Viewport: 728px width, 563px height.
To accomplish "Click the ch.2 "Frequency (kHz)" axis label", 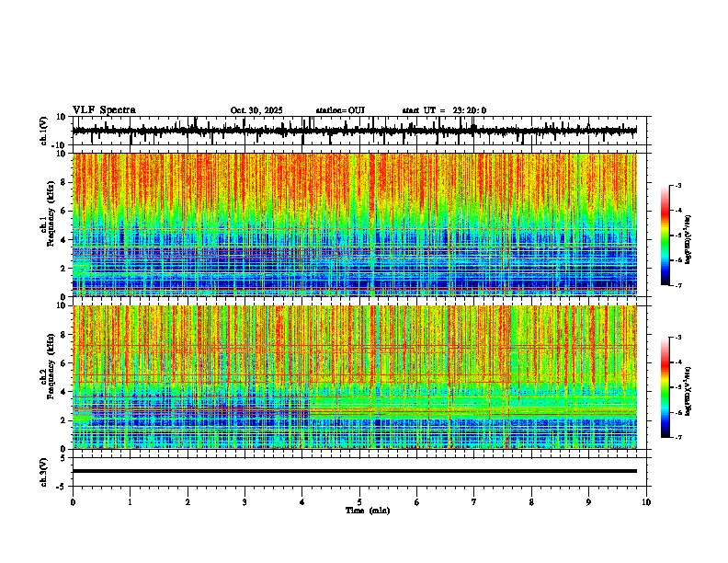I will [x=51, y=366].
